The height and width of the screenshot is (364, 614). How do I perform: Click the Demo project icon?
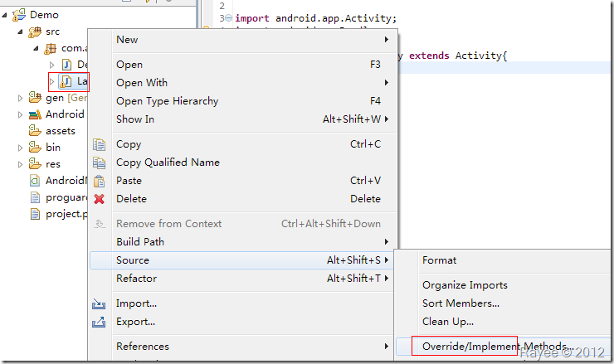pos(20,15)
